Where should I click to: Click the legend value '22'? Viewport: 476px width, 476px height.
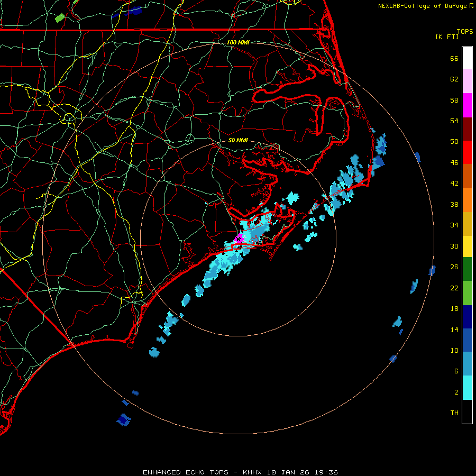point(454,288)
